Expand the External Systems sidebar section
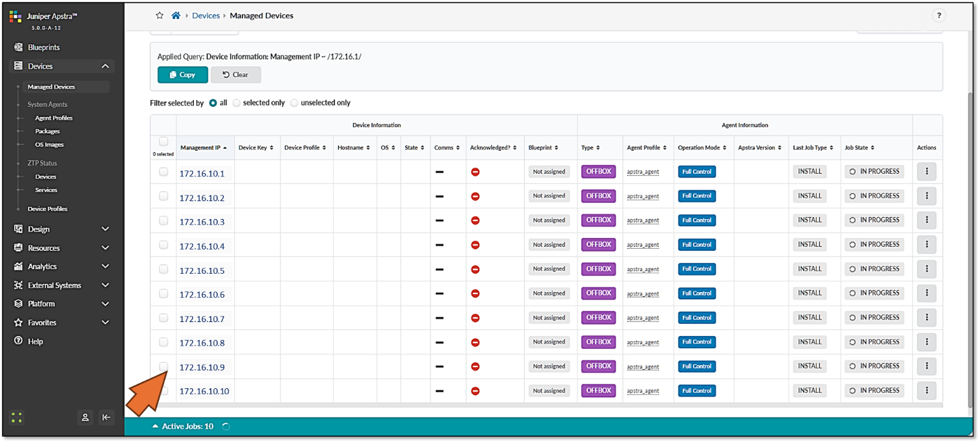This screenshot has width=980, height=443. tap(106, 285)
